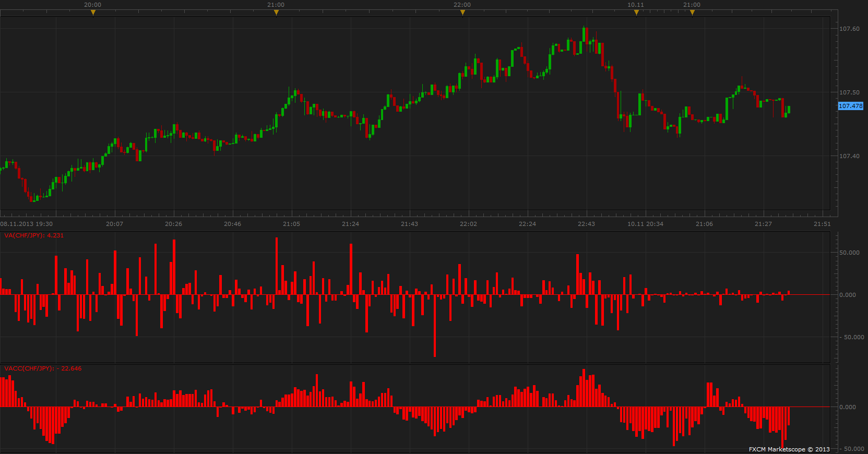Click the 20:46 time axis label
Screen dimensions: 868x454
233,224
